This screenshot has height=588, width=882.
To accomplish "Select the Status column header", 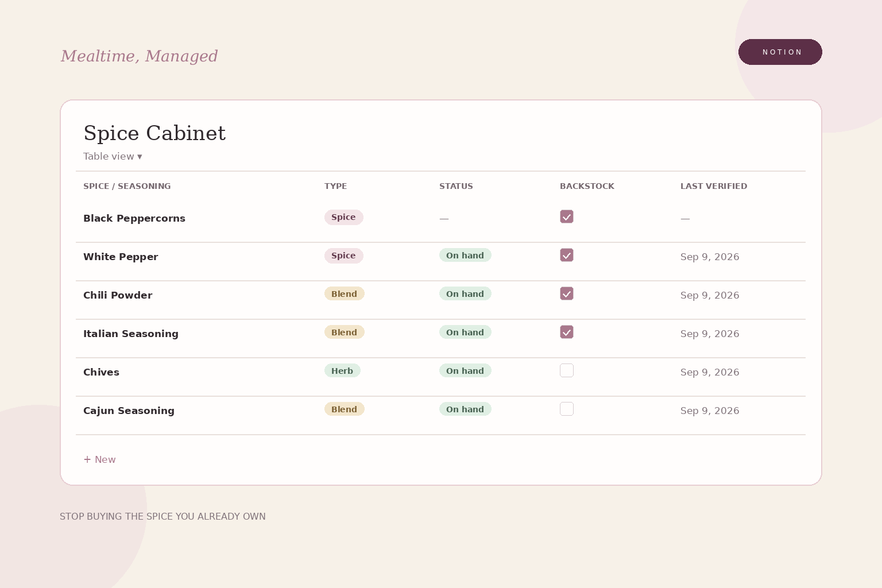I will [x=456, y=186].
